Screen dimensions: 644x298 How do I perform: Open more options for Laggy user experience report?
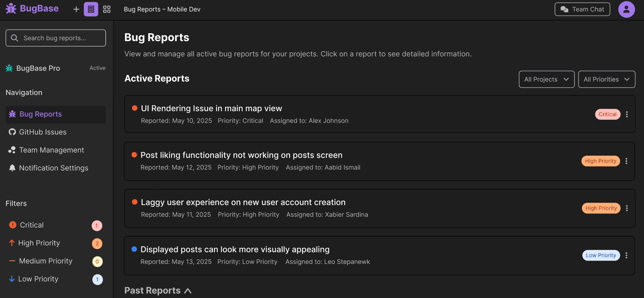[627, 208]
